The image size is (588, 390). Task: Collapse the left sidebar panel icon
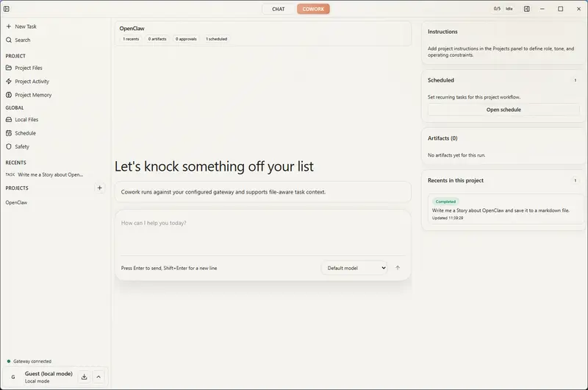[x=7, y=9]
